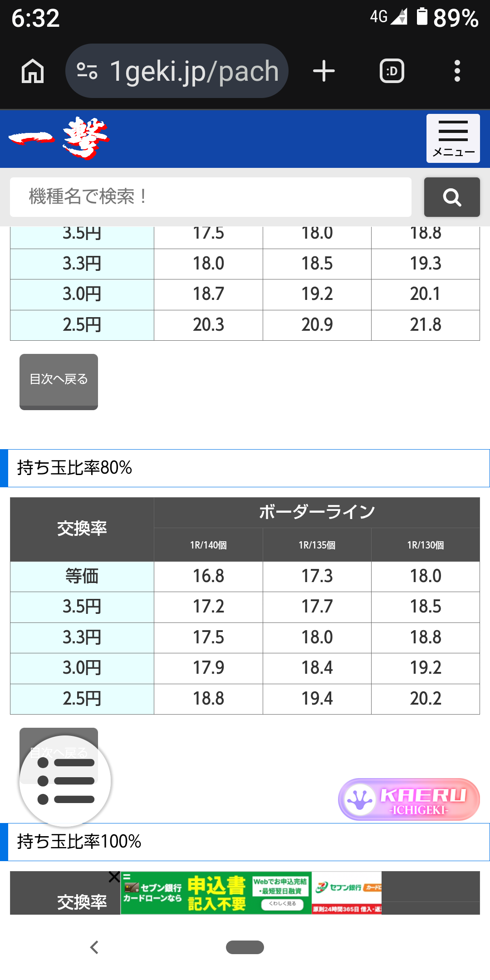490x980 pixels.
Task: Tap the Ichigeki site logo
Action: [x=59, y=138]
